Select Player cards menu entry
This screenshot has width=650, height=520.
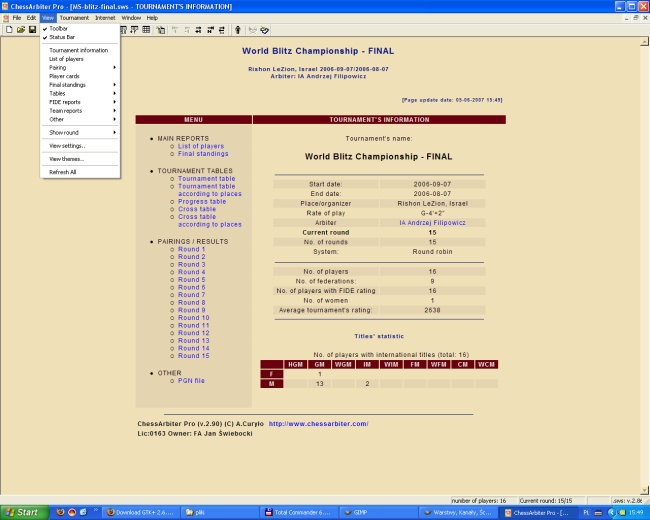coord(80,76)
